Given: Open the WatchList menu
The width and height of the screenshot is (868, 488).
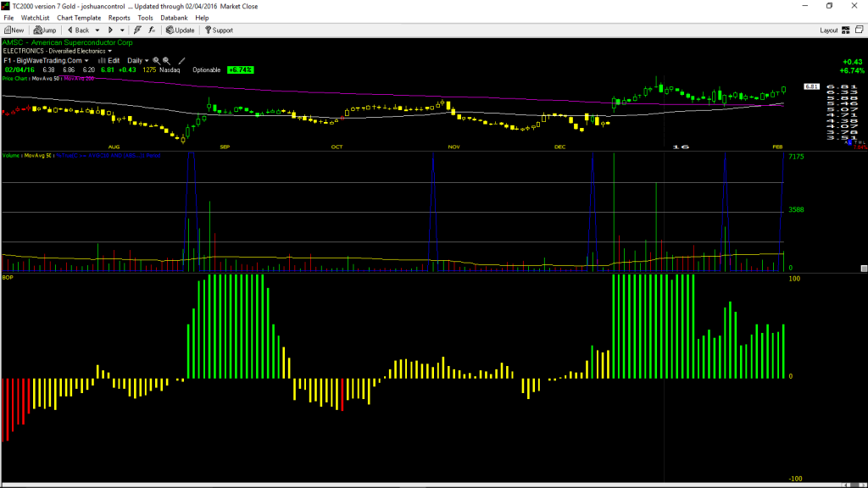Looking at the screenshot, I should point(35,18).
